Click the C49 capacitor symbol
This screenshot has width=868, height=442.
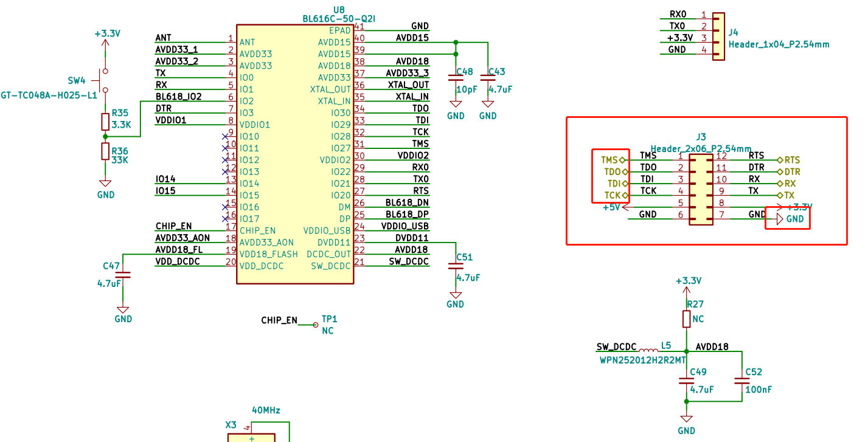tap(686, 381)
